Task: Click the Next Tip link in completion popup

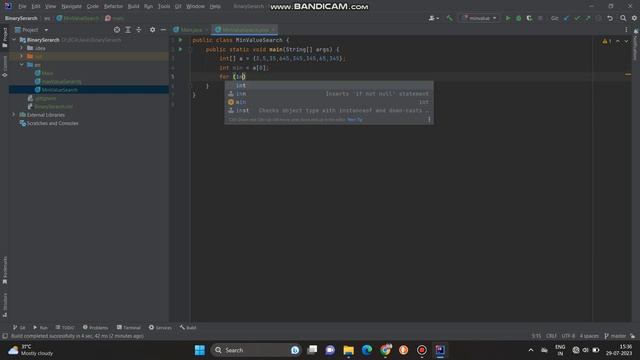Action: pos(355,120)
